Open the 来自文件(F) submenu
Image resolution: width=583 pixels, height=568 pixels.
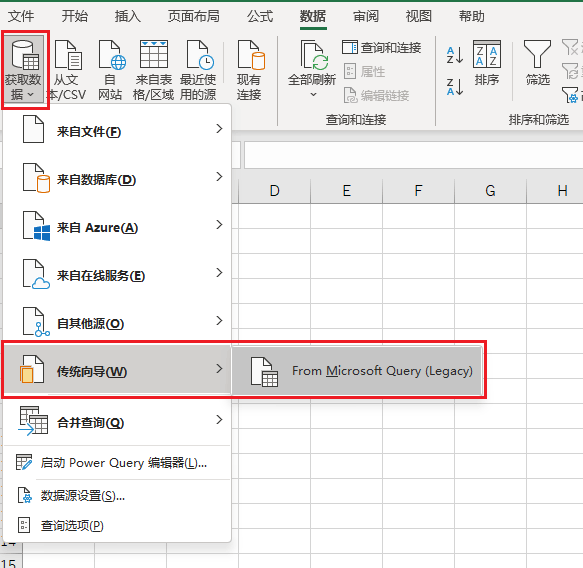click(x=117, y=129)
